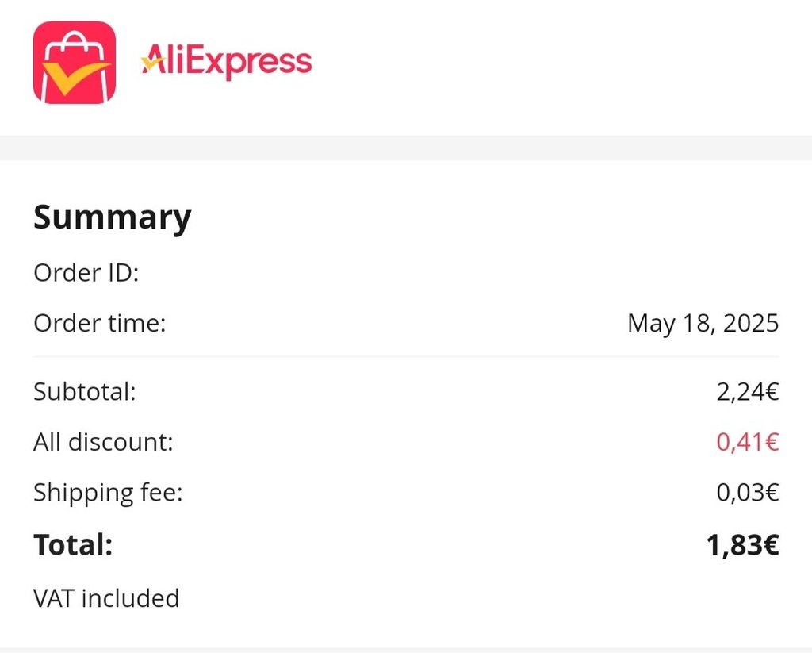Click the Summary heading
Screen dimensions: 812x653
[112, 217]
